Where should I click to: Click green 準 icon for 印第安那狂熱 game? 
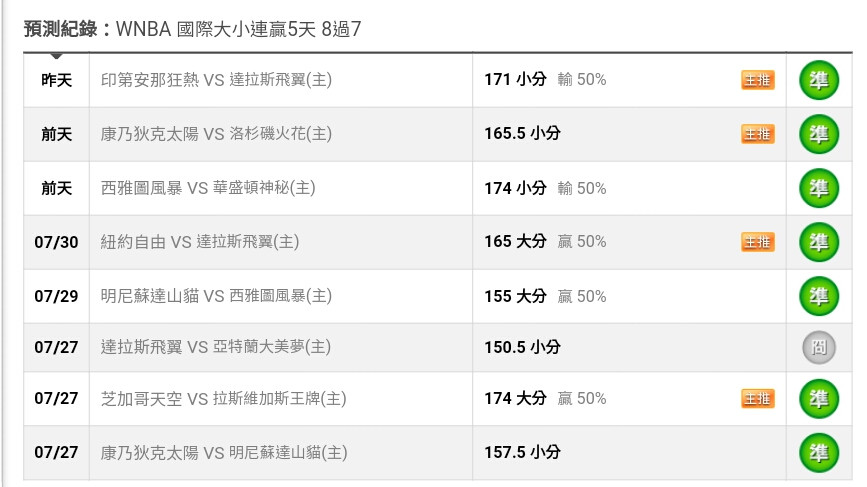[x=819, y=80]
